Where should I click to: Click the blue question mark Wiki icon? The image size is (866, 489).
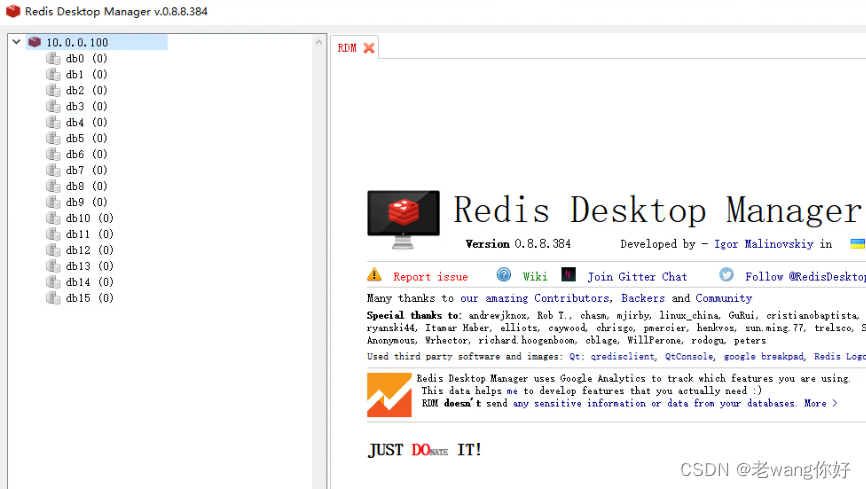point(504,275)
